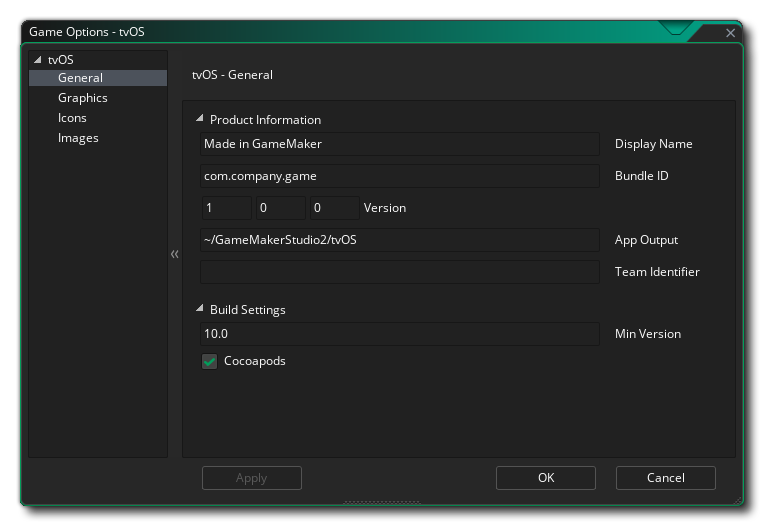Select General in the tvOS tree
Viewport: 764px width, 526px height.
point(98,78)
